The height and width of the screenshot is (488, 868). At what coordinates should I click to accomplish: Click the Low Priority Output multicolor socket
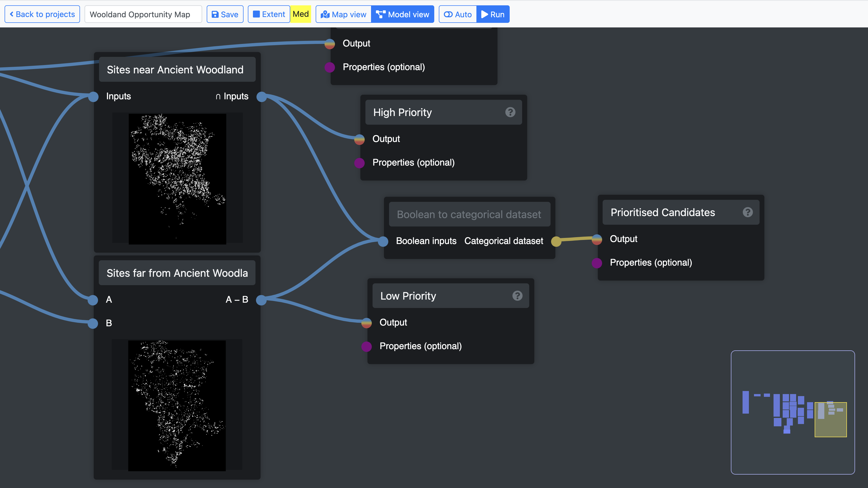click(367, 323)
